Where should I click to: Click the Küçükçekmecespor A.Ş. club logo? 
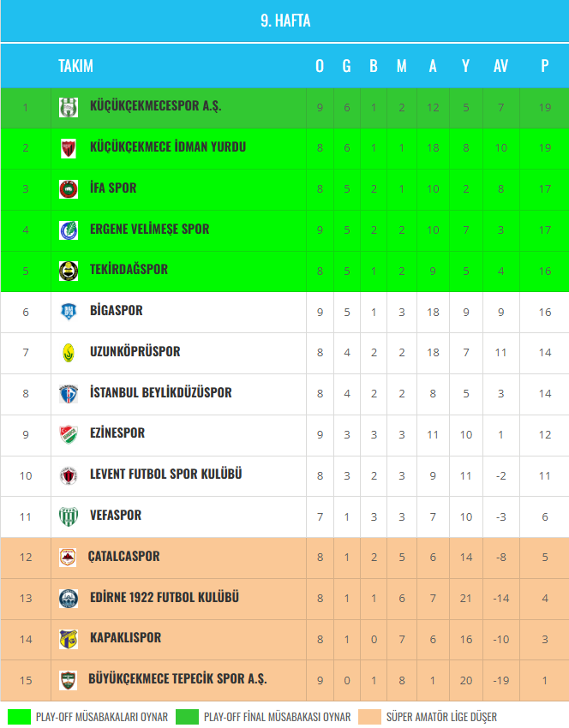coord(69,107)
